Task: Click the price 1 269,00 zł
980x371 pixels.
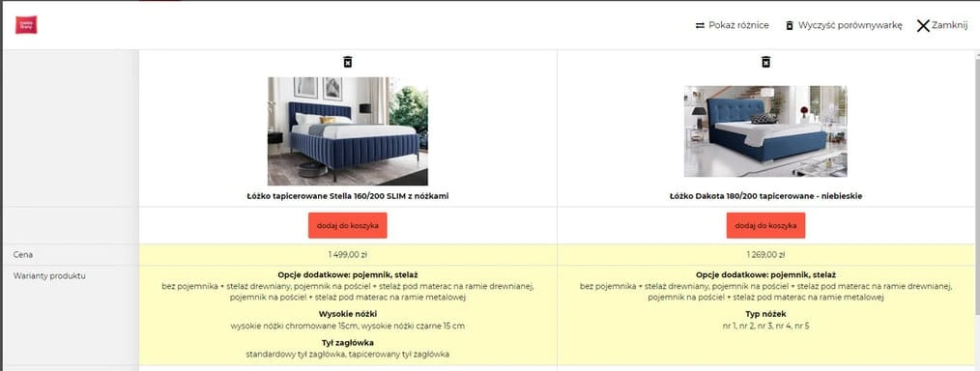Action: point(765,255)
